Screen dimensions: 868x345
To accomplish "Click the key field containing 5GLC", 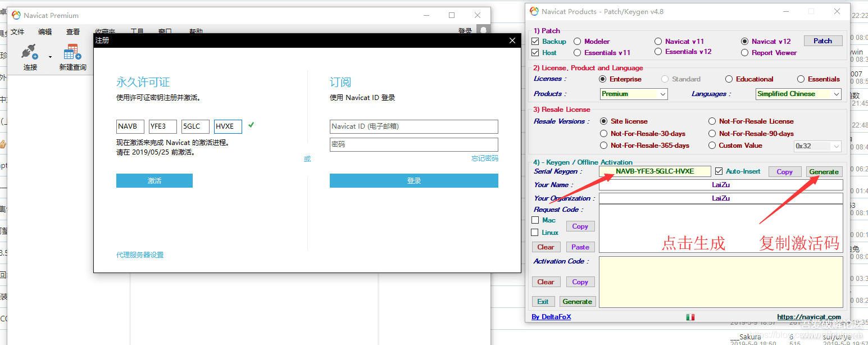I will (x=196, y=126).
